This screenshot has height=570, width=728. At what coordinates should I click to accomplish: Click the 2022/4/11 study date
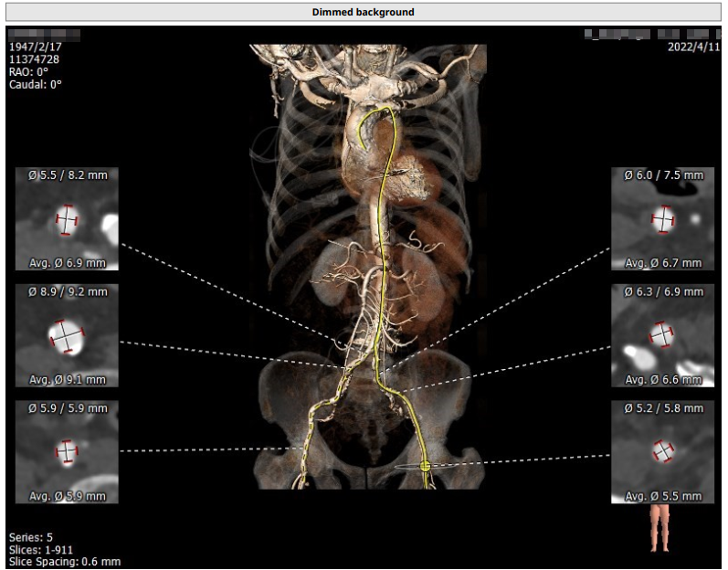[x=693, y=46]
